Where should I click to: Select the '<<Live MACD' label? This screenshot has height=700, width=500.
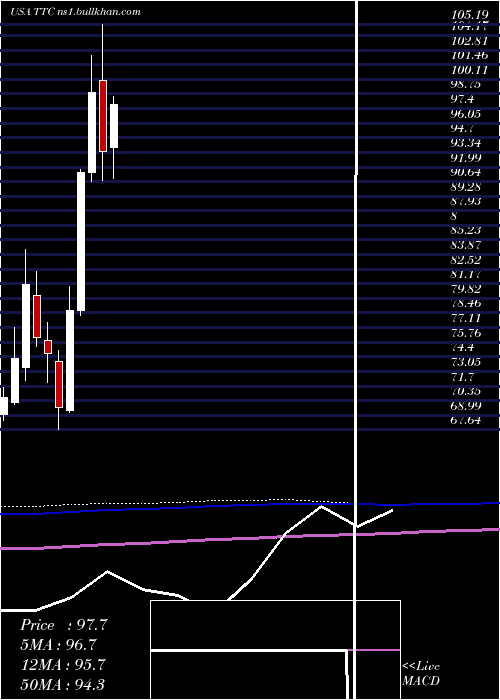click(421, 673)
